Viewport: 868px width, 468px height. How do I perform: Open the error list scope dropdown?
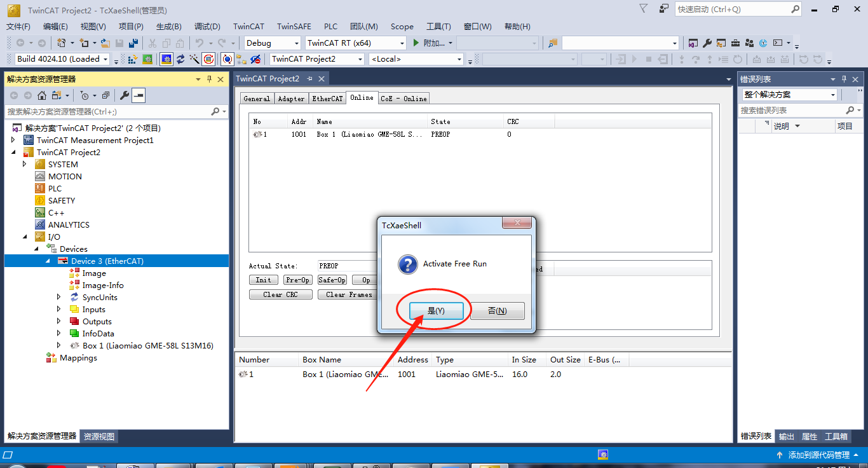[790, 95]
